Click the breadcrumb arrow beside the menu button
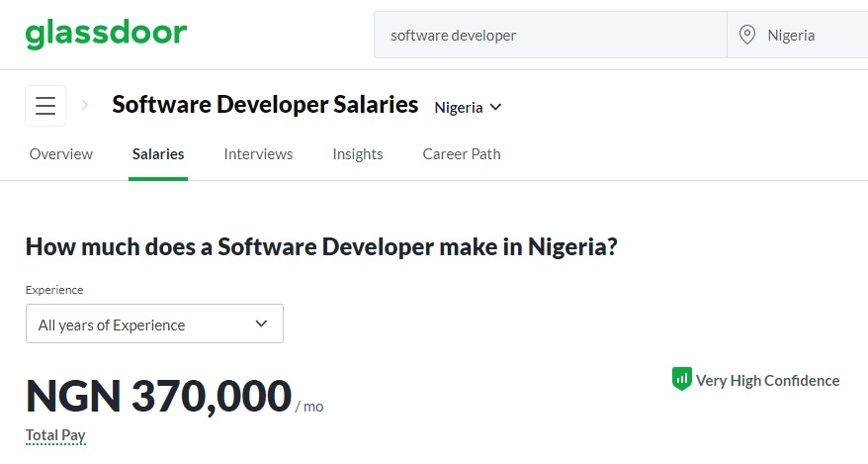This screenshot has width=868, height=464. 85,105
